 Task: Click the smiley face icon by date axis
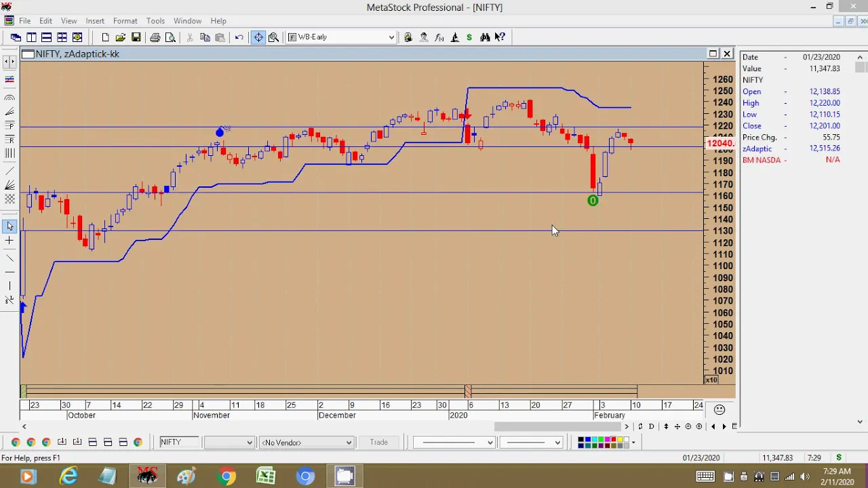(719, 409)
